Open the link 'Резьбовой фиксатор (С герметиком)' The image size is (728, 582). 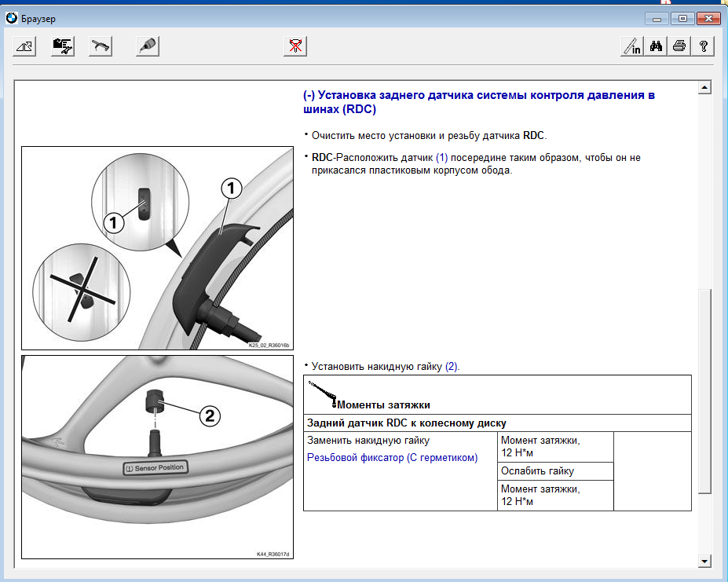pos(392,458)
